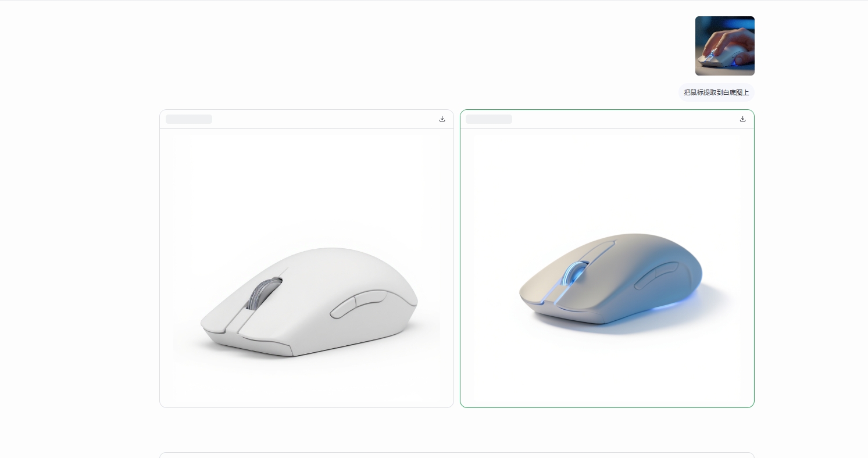The image size is (868, 458).
Task: Open the uploaded hand-on-mouse photo thumbnail
Action: pyautogui.click(x=725, y=46)
